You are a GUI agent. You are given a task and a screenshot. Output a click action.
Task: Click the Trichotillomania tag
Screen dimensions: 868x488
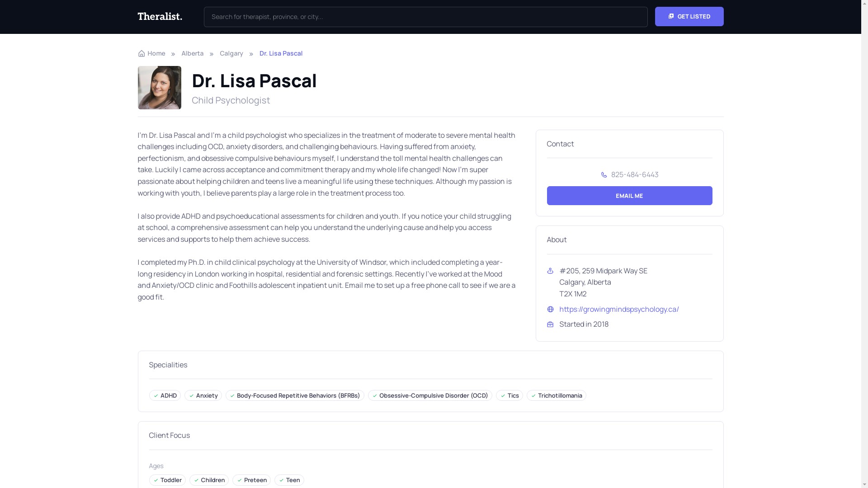556,396
